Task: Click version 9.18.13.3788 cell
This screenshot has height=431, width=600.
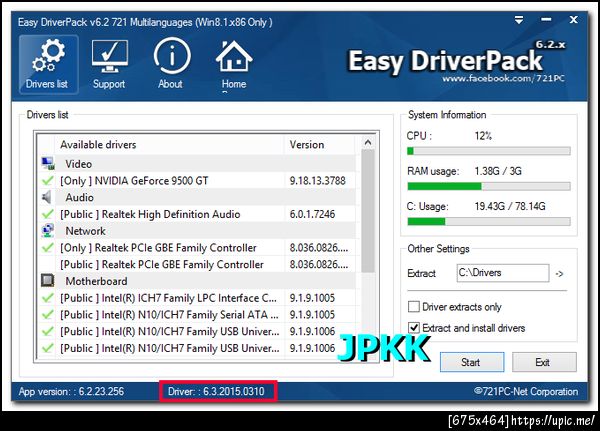Action: 318,180
